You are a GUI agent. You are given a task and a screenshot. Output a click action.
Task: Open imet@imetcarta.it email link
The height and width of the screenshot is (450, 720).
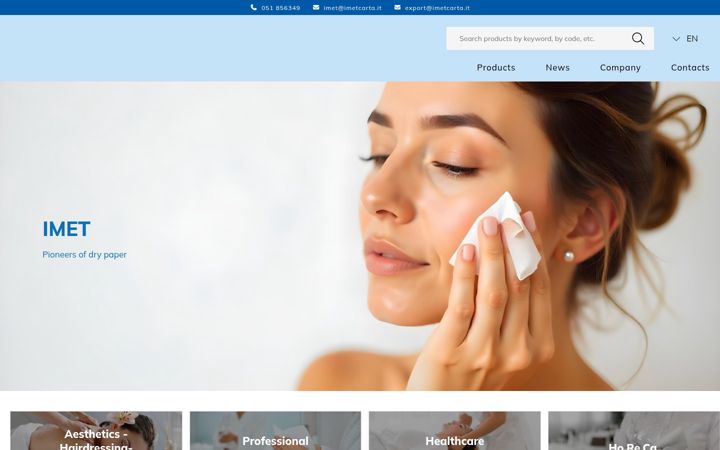coord(352,8)
